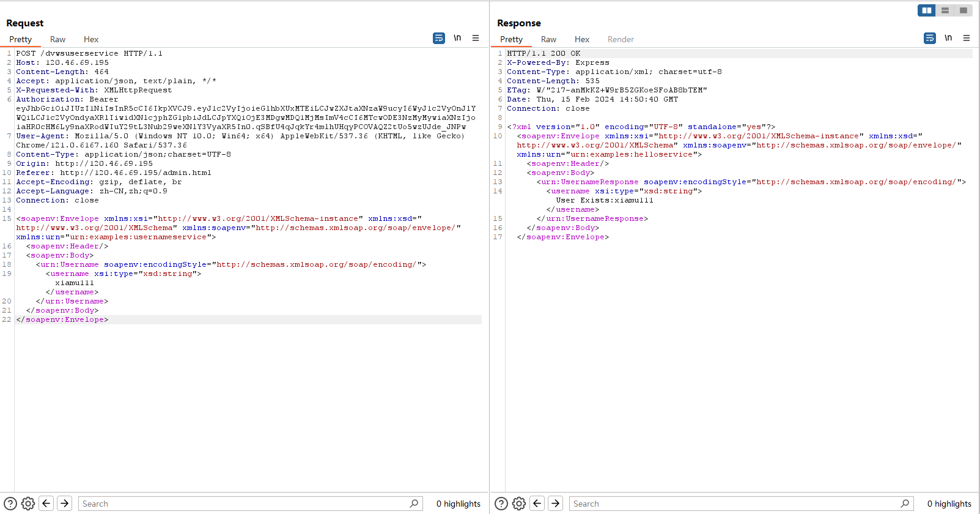Switch Request view to Hex tab
This screenshot has width=980, height=514.
point(91,39)
